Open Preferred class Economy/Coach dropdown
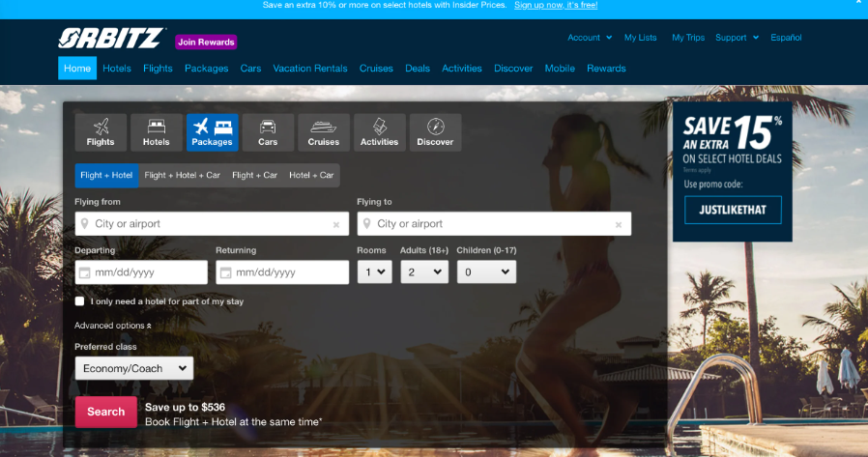This screenshot has width=868, height=457. (133, 368)
